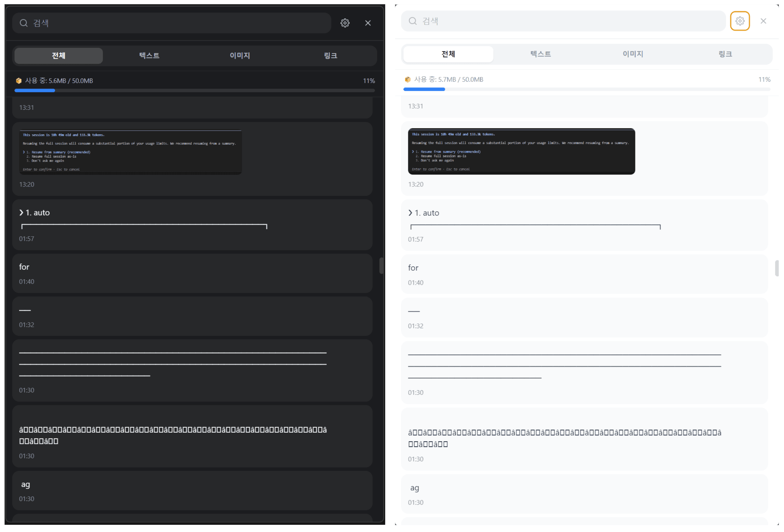Select the long underline clip in light panel
The height and width of the screenshot is (532, 784).
pos(584,373)
